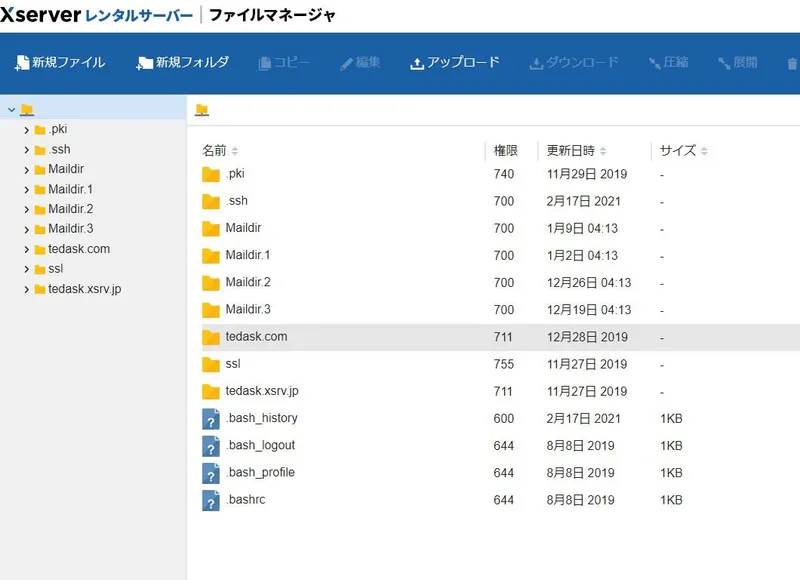Open the アップロード upload dialog
The height and width of the screenshot is (580, 800).
pos(455,63)
